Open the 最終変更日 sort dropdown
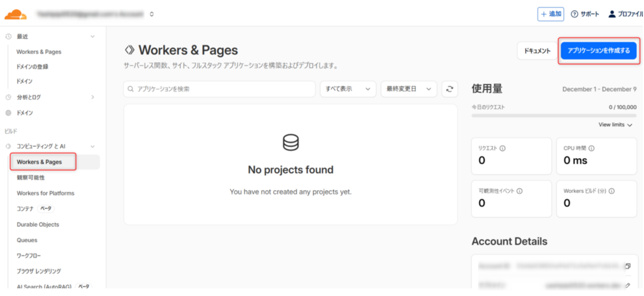Image resolution: width=644 pixels, height=296 pixels. pyautogui.click(x=409, y=89)
